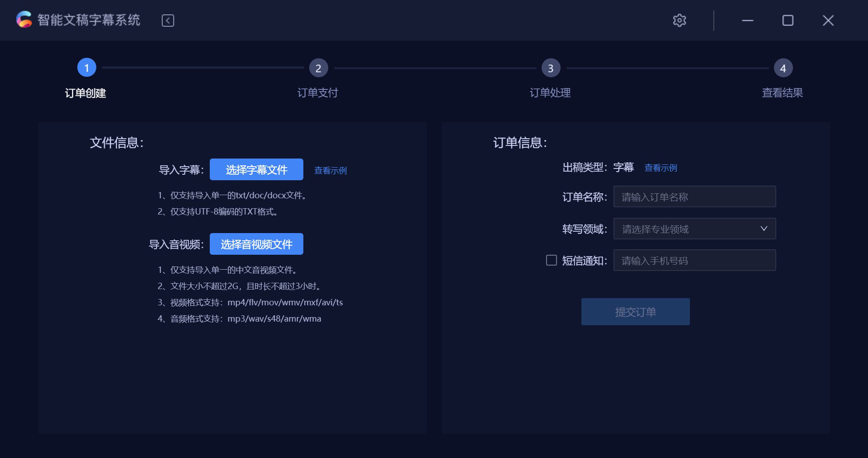Click 音频格式支持 mp3/wav line
Viewport: 868px width, 458px height.
tap(239, 318)
